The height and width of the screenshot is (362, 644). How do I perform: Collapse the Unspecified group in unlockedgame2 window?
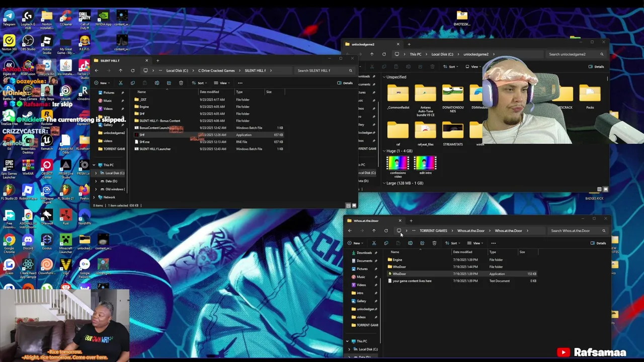[x=384, y=77]
